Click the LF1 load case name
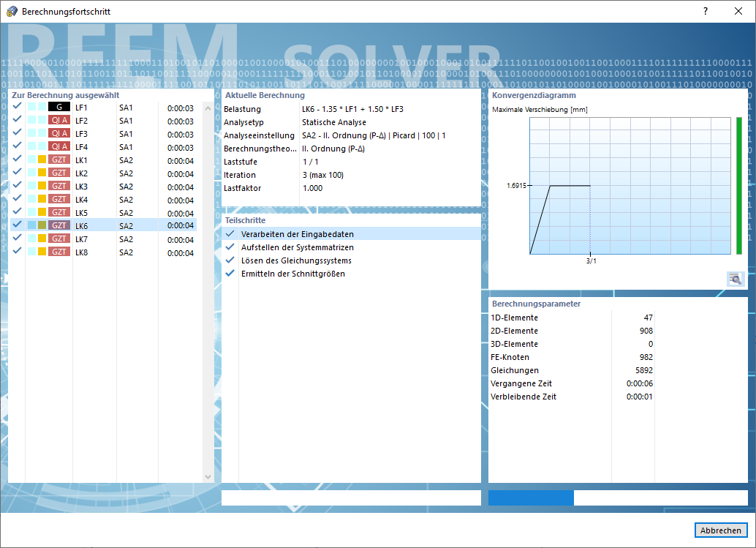 coord(81,108)
